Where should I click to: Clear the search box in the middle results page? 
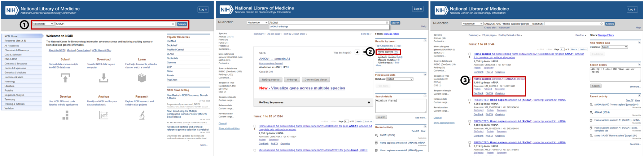click(387, 23)
